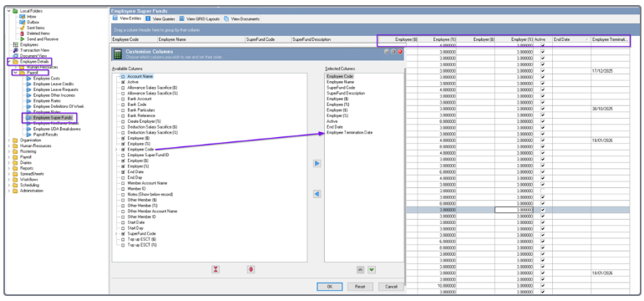
Task: Select the View Entities tab
Action: pyautogui.click(x=127, y=18)
